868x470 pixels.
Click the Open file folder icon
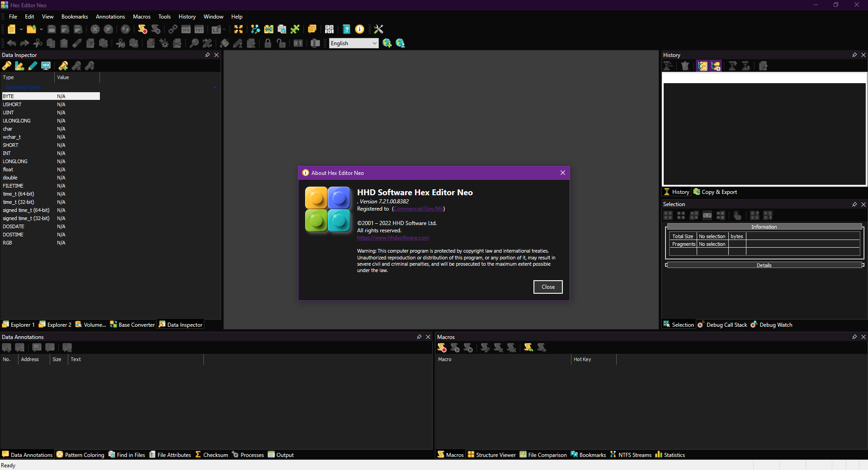[31, 29]
